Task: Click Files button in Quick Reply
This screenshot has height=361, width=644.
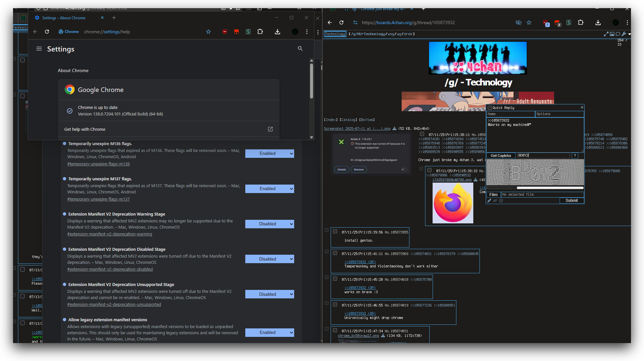Action: (494, 195)
